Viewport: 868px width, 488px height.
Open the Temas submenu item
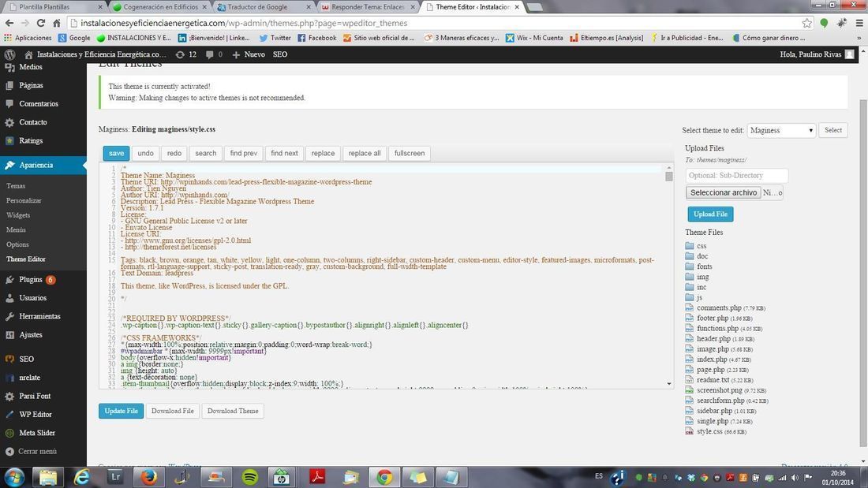(16, 186)
